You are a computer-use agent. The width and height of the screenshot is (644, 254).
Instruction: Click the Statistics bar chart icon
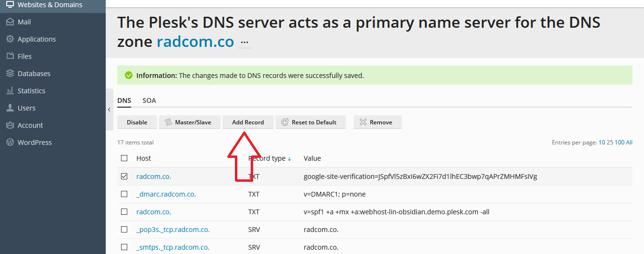[10, 91]
